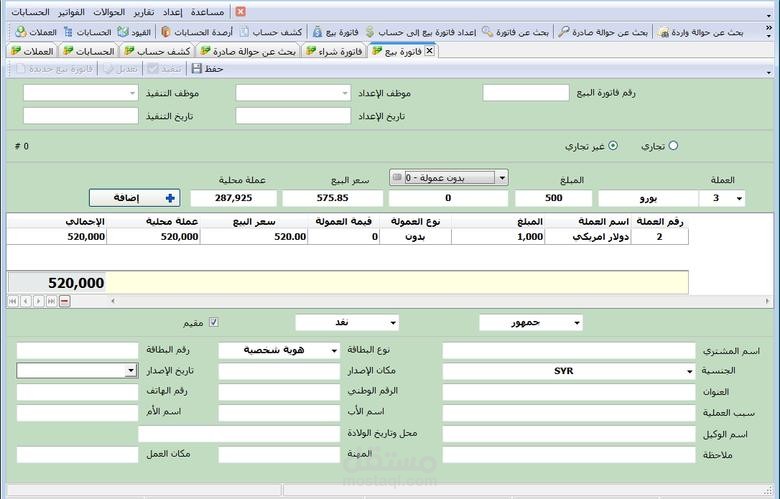Expand موظف الإعداد dropdown
The width and height of the screenshot is (780, 499).
[345, 93]
